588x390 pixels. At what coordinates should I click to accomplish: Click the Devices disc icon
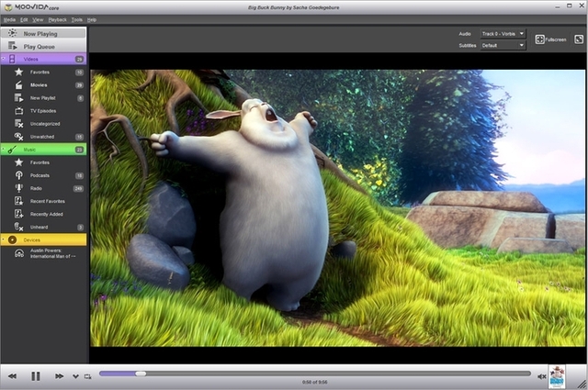coord(12,240)
